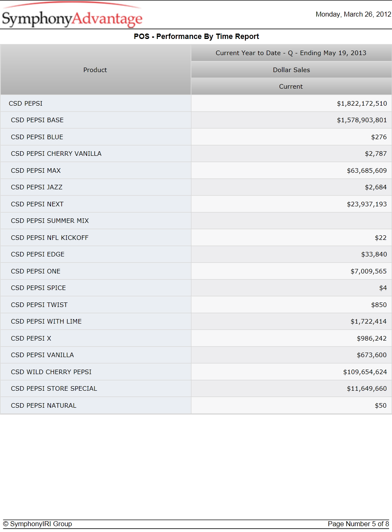
Task: Click the report title text
Action: pyautogui.click(x=196, y=36)
